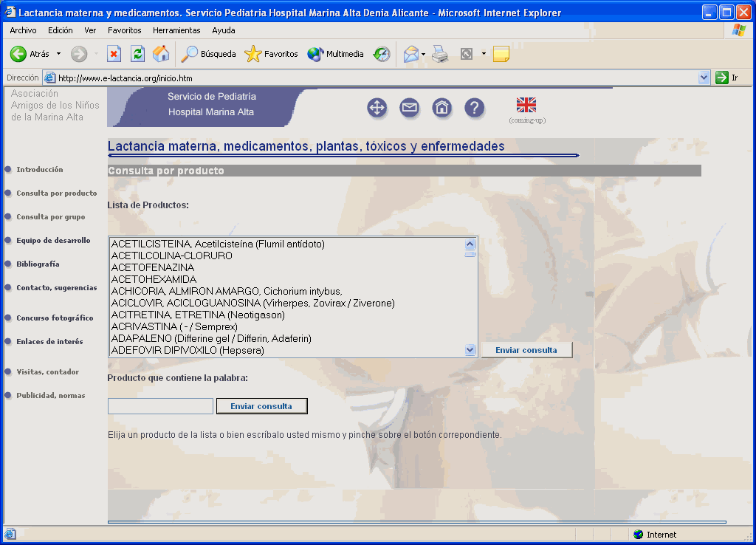This screenshot has width=756, height=545.
Task: Click the green Refresh page icon
Action: [x=137, y=54]
